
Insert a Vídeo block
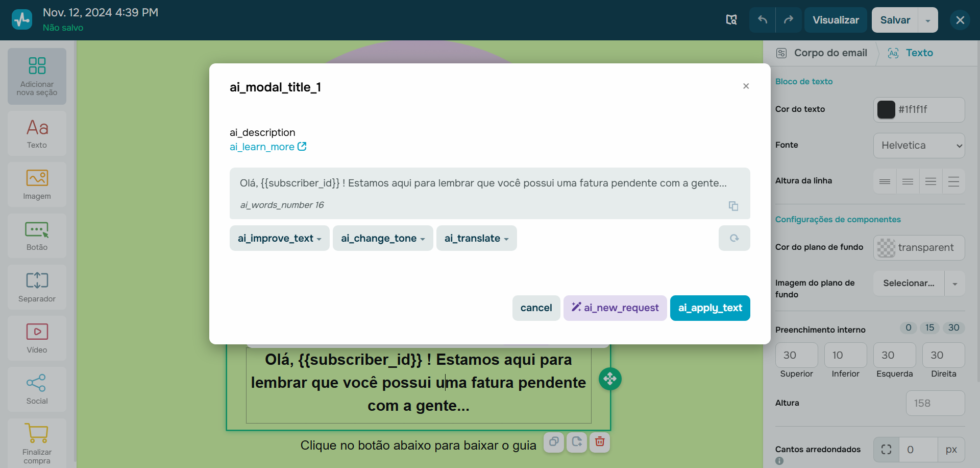click(36, 338)
